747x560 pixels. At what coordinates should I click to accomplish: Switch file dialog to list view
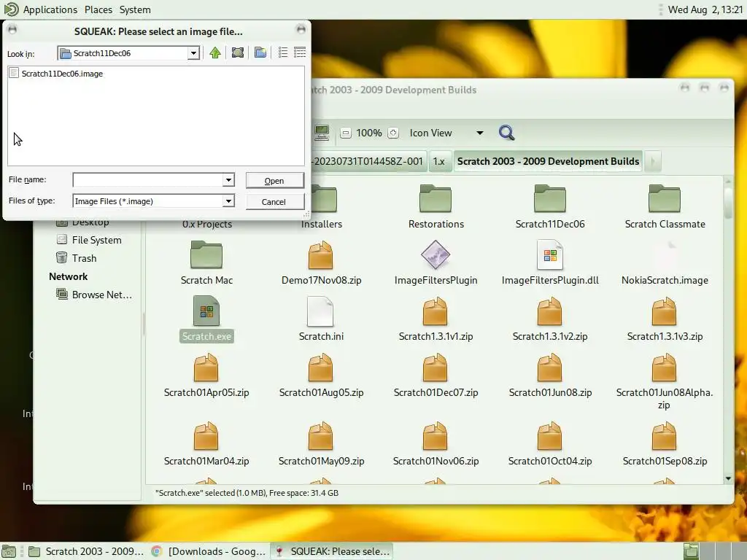click(x=283, y=52)
